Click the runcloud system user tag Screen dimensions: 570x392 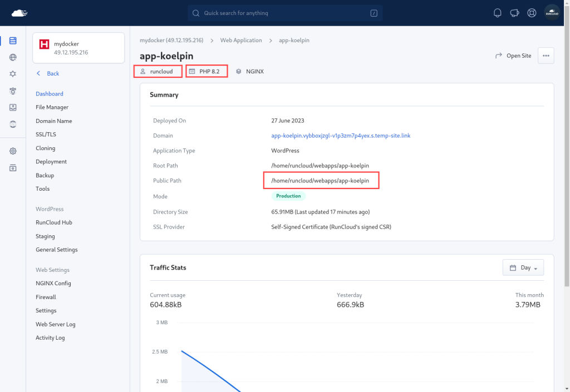click(x=158, y=72)
